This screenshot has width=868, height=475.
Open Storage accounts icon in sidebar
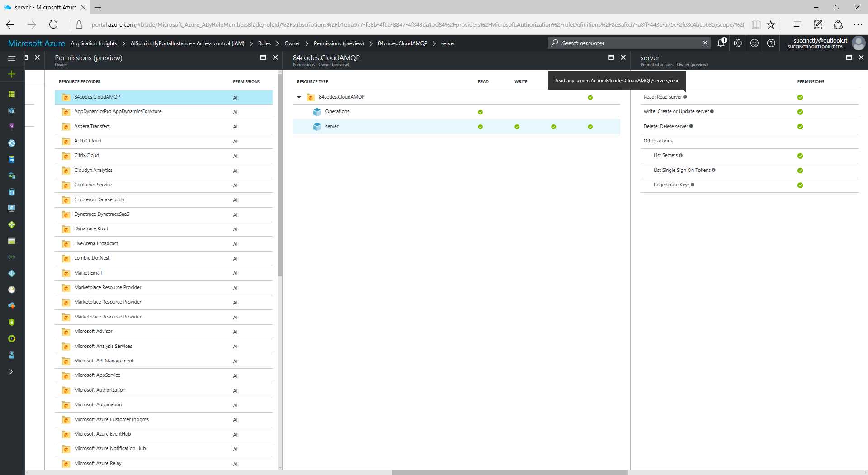[12, 241]
